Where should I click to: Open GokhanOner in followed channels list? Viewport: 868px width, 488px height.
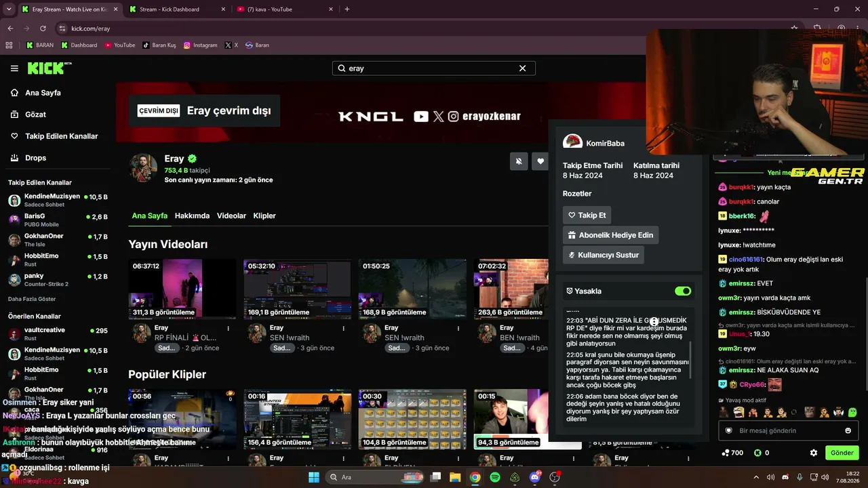pos(58,240)
